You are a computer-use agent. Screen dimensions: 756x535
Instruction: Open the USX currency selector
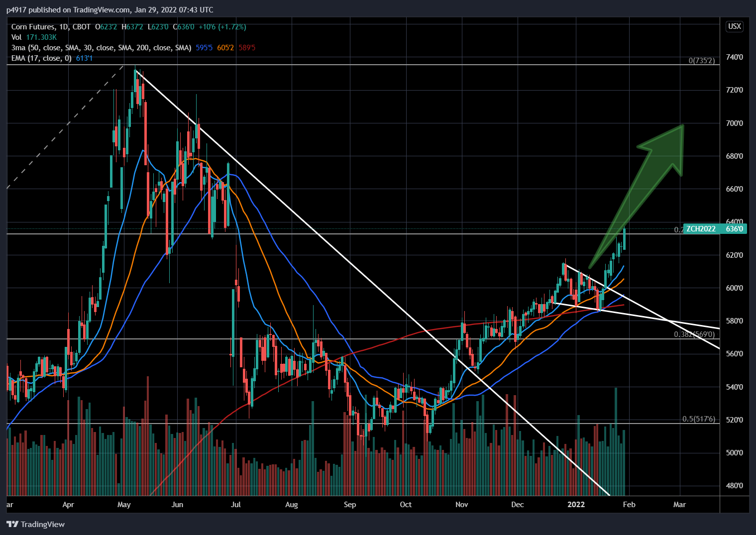(x=735, y=26)
